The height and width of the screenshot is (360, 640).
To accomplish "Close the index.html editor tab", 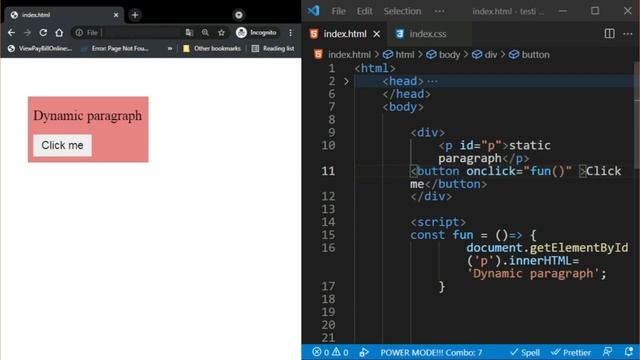I will [x=376, y=34].
